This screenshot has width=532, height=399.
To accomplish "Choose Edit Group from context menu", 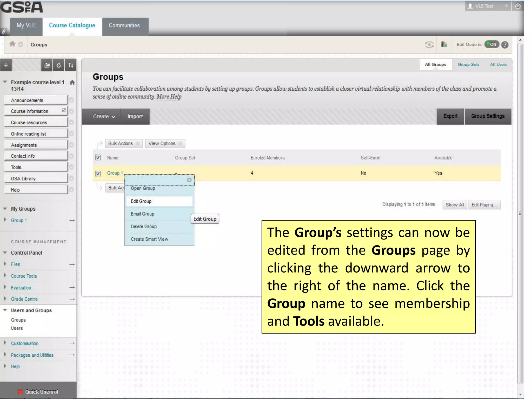I will tap(159, 201).
